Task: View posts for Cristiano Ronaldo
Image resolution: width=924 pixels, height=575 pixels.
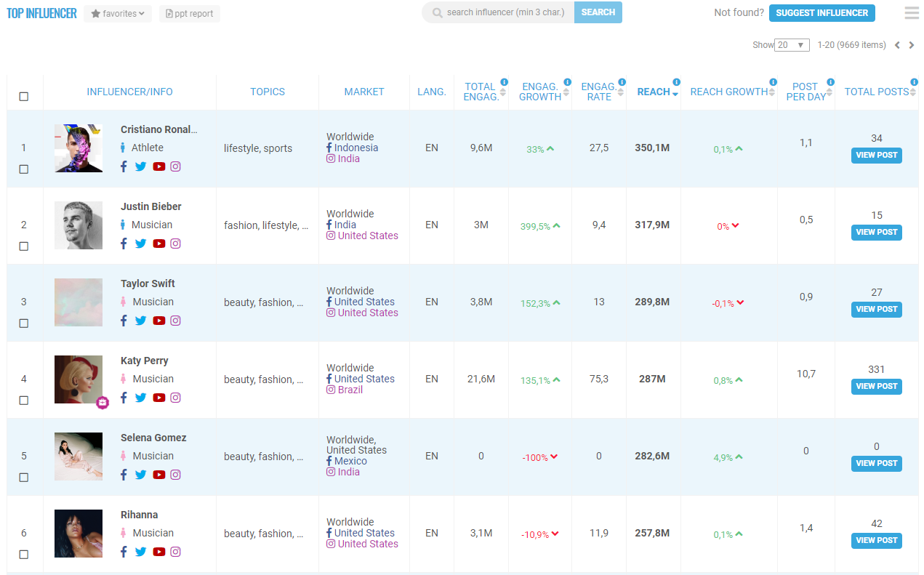Action: coord(877,155)
